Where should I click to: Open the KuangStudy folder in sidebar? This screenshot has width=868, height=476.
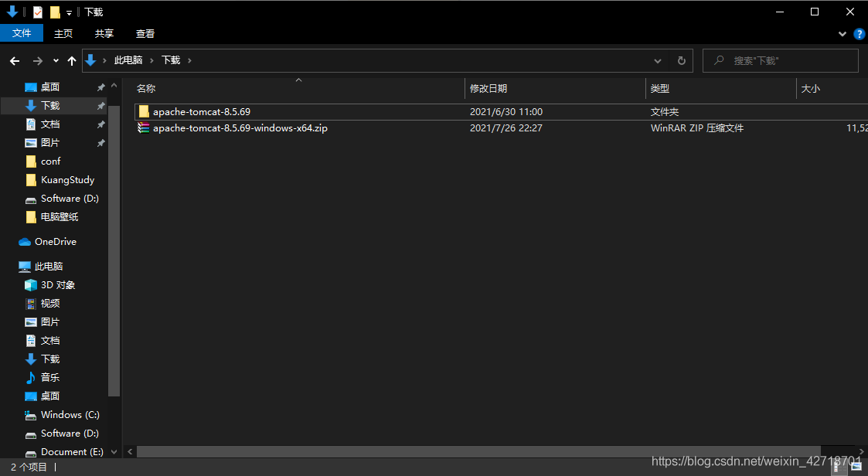[67, 180]
